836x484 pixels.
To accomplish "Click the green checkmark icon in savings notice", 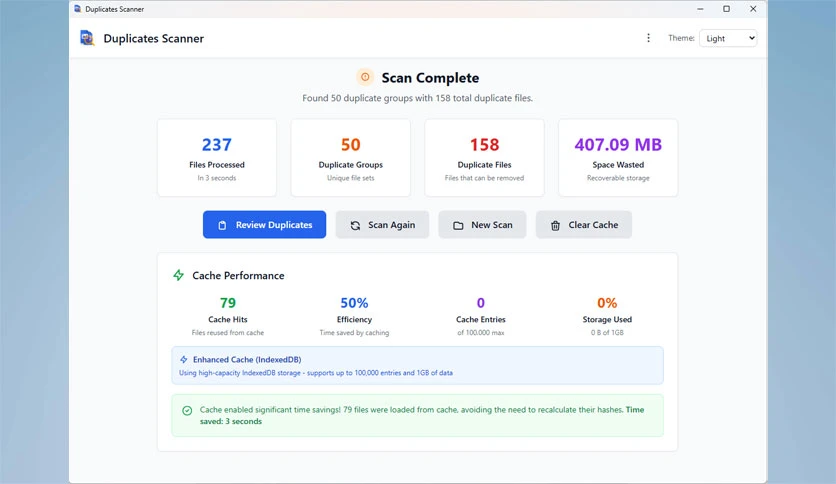I will tap(187, 410).
